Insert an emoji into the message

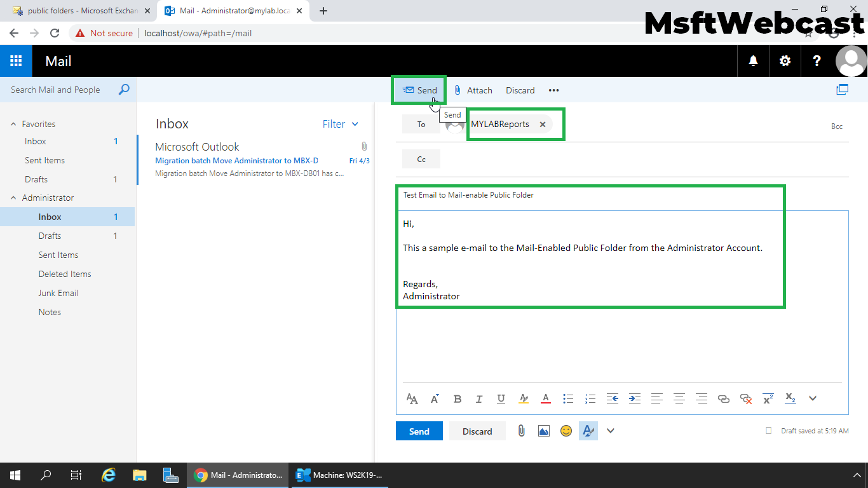pyautogui.click(x=566, y=431)
